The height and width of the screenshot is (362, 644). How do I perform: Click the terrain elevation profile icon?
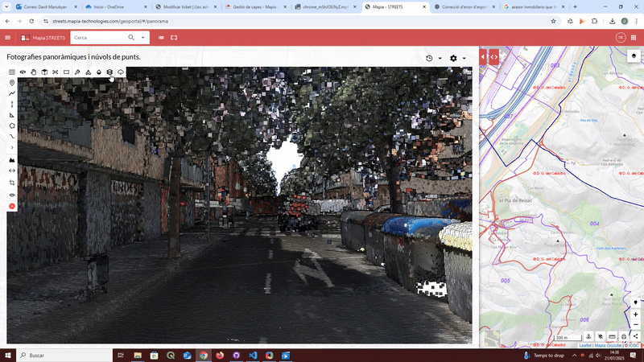point(12,160)
